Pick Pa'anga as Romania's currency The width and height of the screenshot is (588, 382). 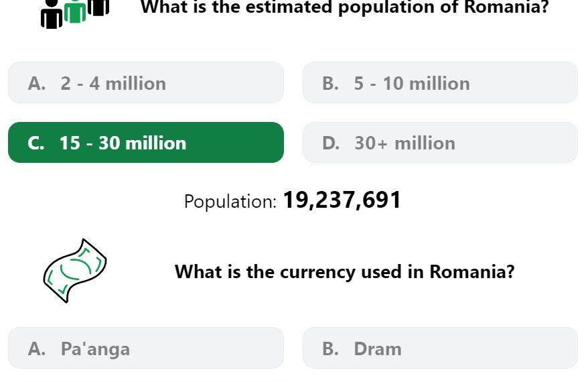coord(146,348)
